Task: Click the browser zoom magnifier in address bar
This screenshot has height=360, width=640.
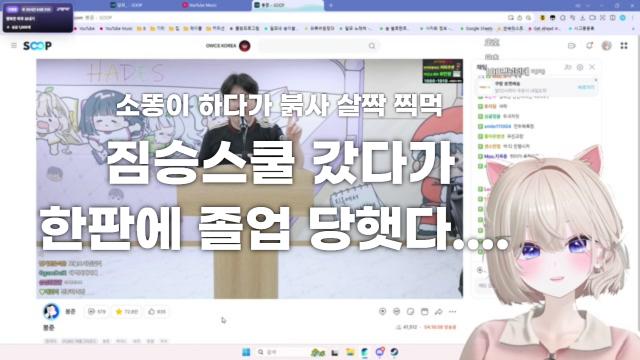Action: tap(529, 18)
